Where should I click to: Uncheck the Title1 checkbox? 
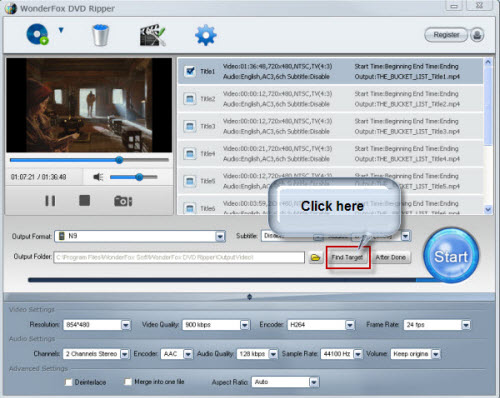click(190, 71)
